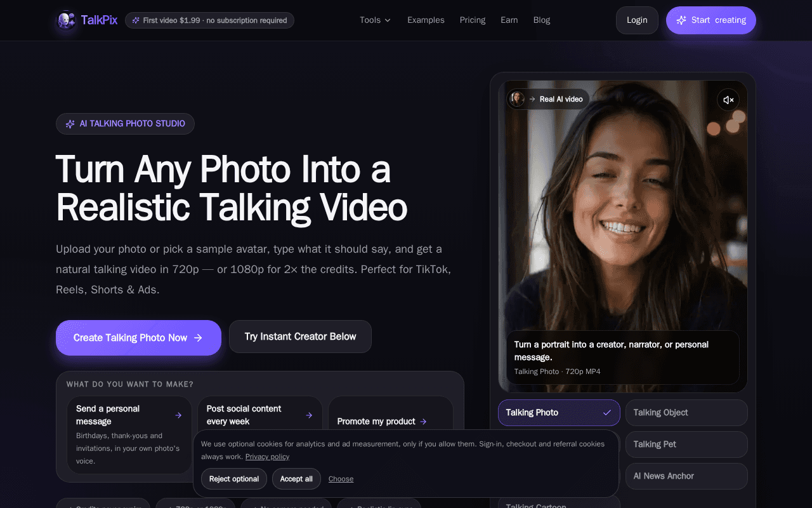Click Try Instant Creator Below button
The height and width of the screenshot is (508, 812).
[300, 337]
